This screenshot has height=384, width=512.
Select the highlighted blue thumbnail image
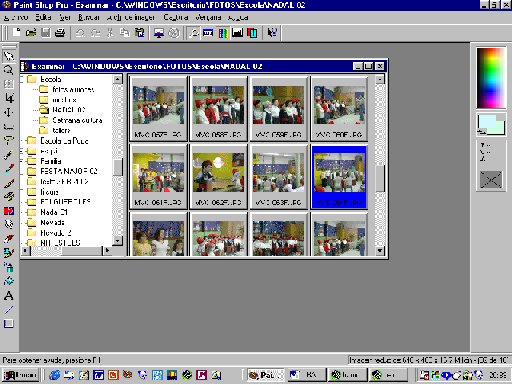coord(339,177)
